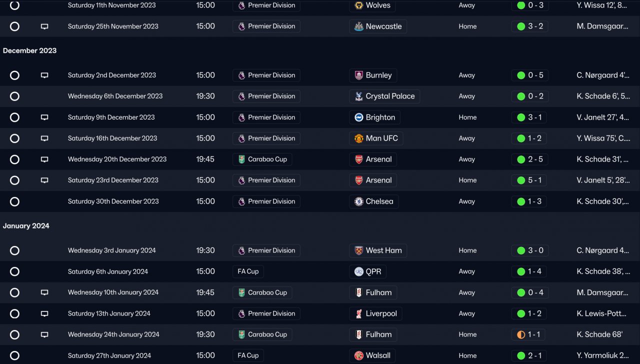Viewport: 640px width, 364px height.
Task: Open Premier Division tag on West Ham row
Action: [x=266, y=250]
